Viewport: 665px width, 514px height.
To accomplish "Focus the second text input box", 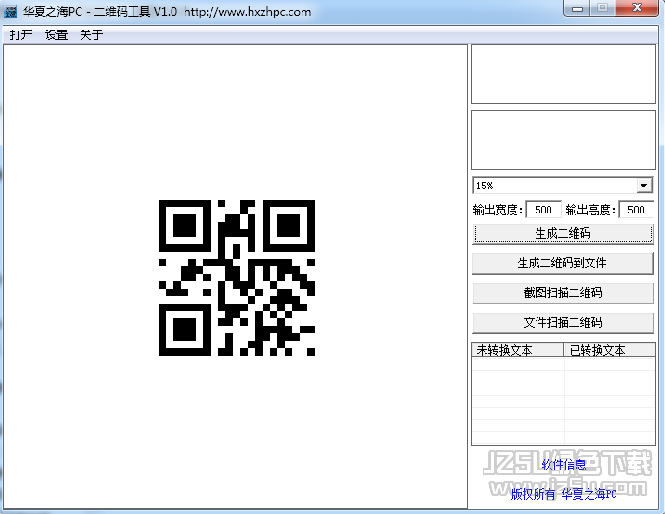I will [563, 140].
